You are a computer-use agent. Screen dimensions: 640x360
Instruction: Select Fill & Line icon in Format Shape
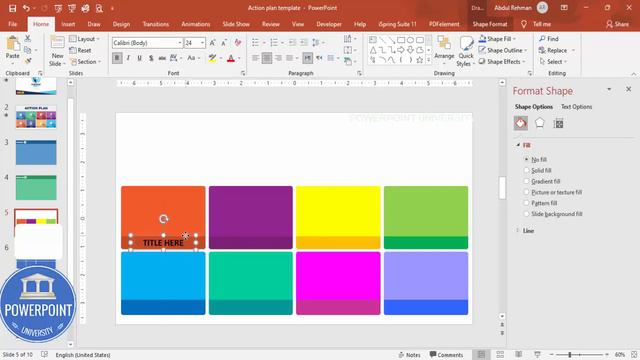[x=521, y=123]
